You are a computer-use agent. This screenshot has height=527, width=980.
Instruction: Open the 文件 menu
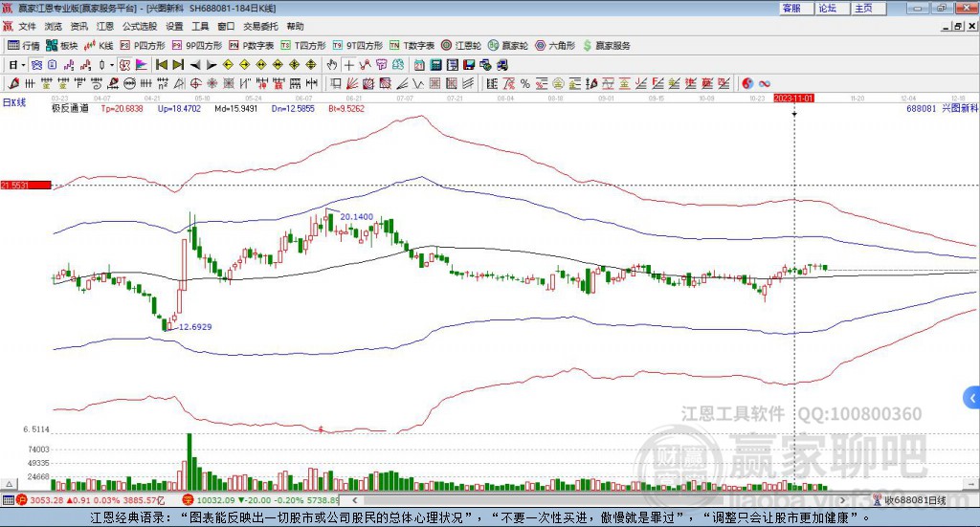[27, 26]
